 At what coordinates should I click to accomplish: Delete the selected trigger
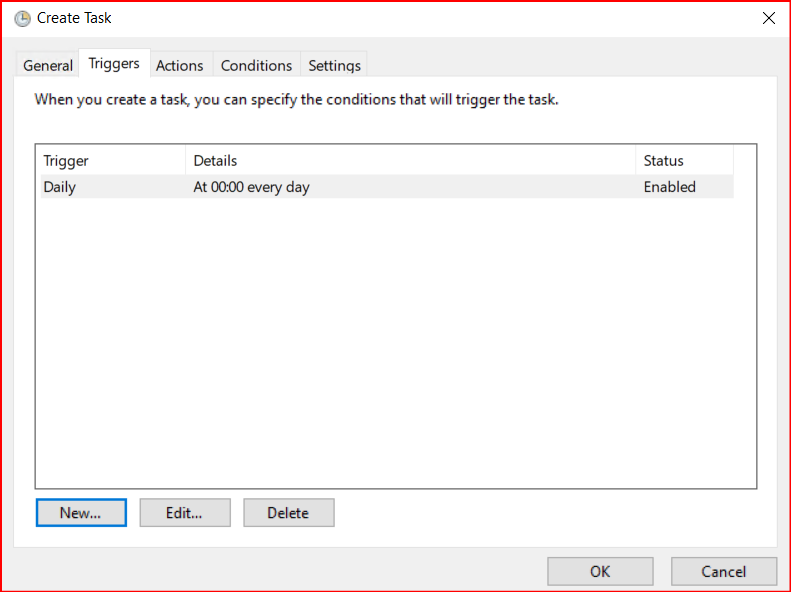tap(288, 513)
